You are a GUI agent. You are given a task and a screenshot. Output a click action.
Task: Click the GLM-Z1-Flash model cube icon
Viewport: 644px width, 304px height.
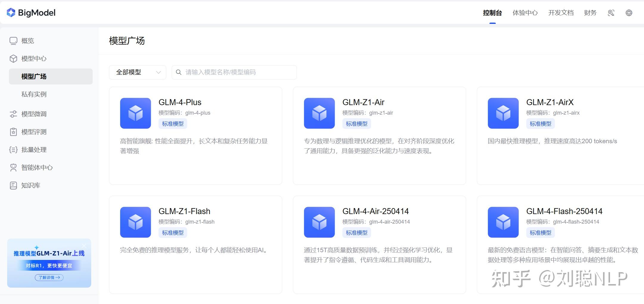pos(136,222)
